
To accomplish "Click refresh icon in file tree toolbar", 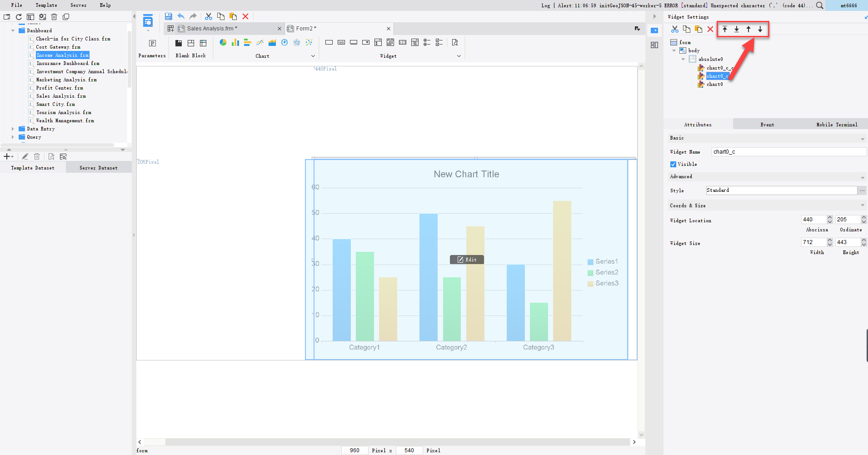I will pos(19,17).
